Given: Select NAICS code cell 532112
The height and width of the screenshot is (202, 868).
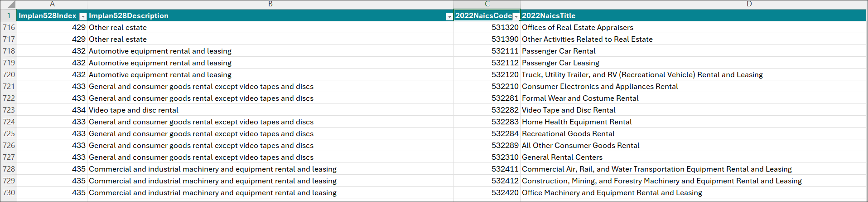Looking at the screenshot, I should coord(487,63).
